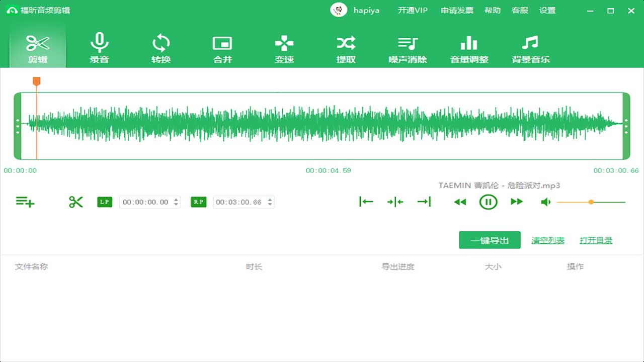Jump playhead to the track end
This screenshot has width=644, height=362.
pos(424,202)
